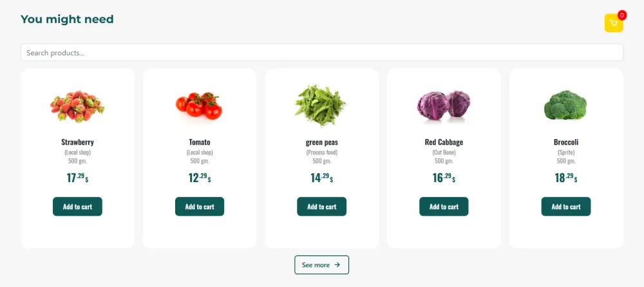Add Tomato to cart

pyautogui.click(x=200, y=207)
